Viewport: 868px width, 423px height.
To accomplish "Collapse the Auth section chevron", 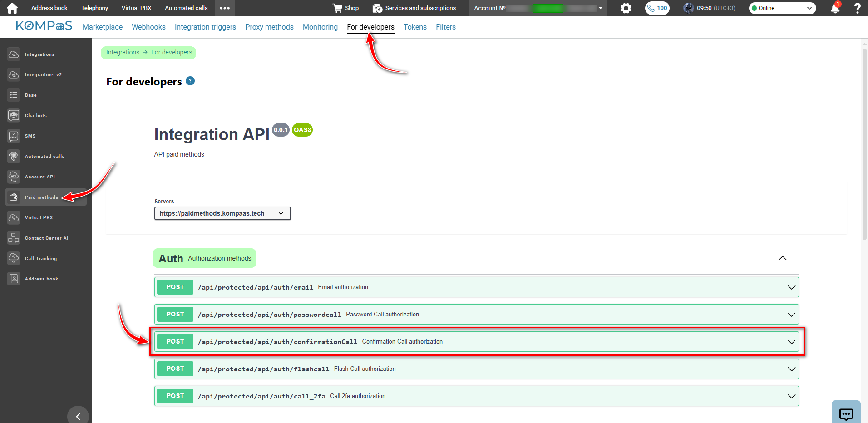I will pos(783,258).
